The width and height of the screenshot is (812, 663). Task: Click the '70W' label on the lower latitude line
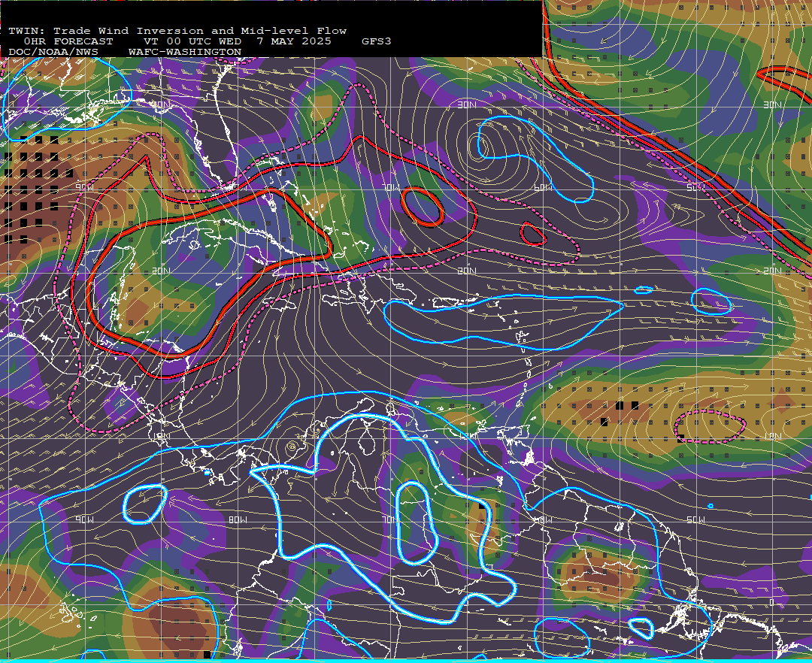tap(390, 519)
